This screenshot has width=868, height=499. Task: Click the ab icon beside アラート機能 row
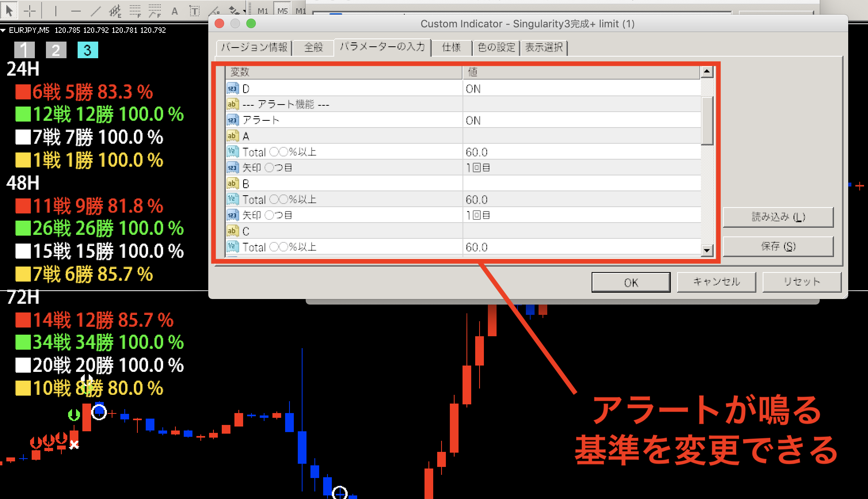(x=232, y=105)
